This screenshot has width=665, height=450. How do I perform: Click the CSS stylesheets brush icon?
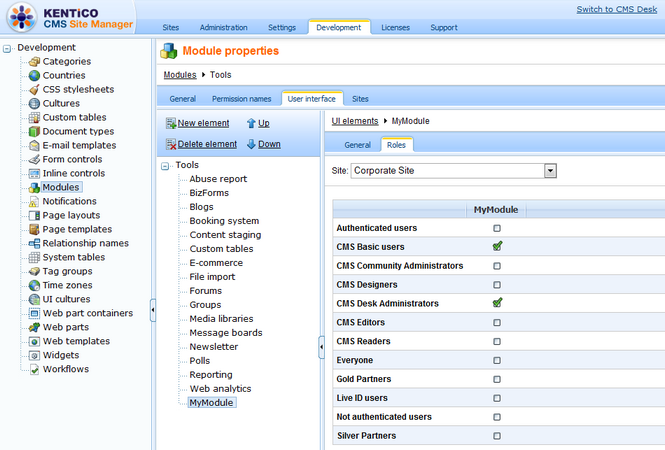(x=34, y=90)
